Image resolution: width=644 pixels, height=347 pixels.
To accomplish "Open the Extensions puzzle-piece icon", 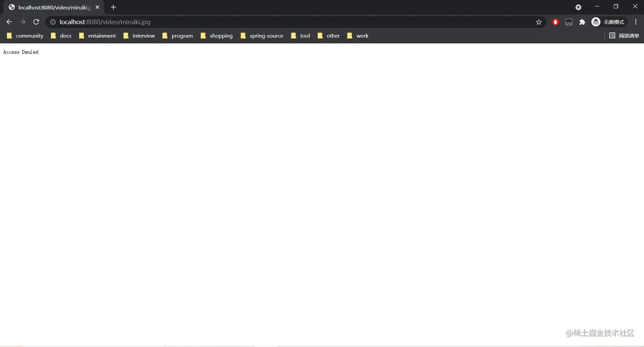I will [x=582, y=22].
